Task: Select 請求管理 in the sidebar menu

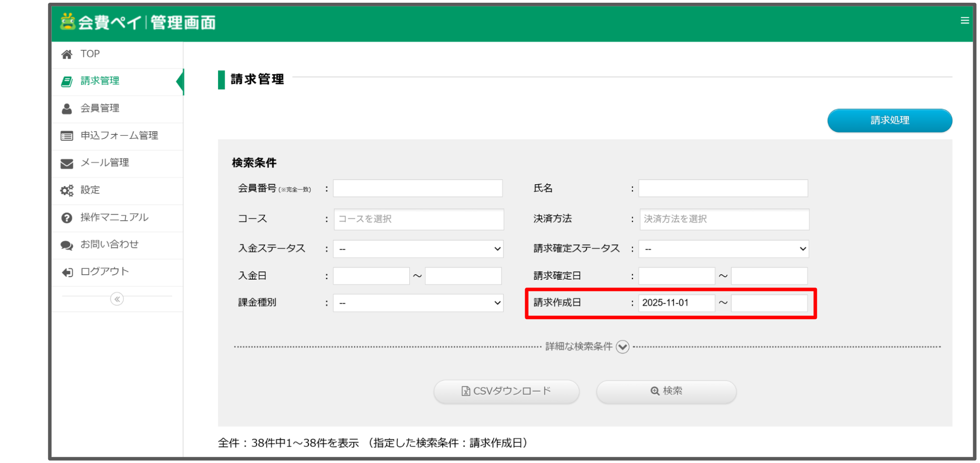Action: pyautogui.click(x=100, y=81)
